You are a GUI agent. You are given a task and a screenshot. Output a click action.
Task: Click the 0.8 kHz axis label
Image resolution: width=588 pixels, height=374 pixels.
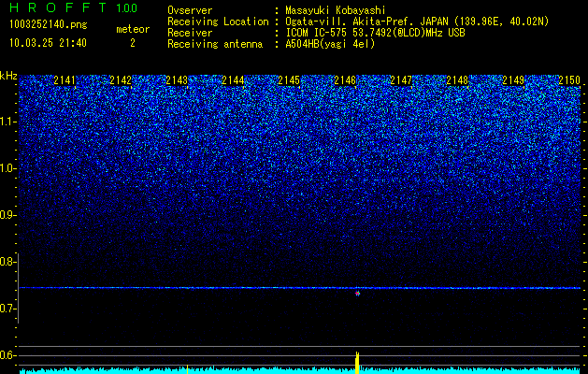pyautogui.click(x=8, y=262)
